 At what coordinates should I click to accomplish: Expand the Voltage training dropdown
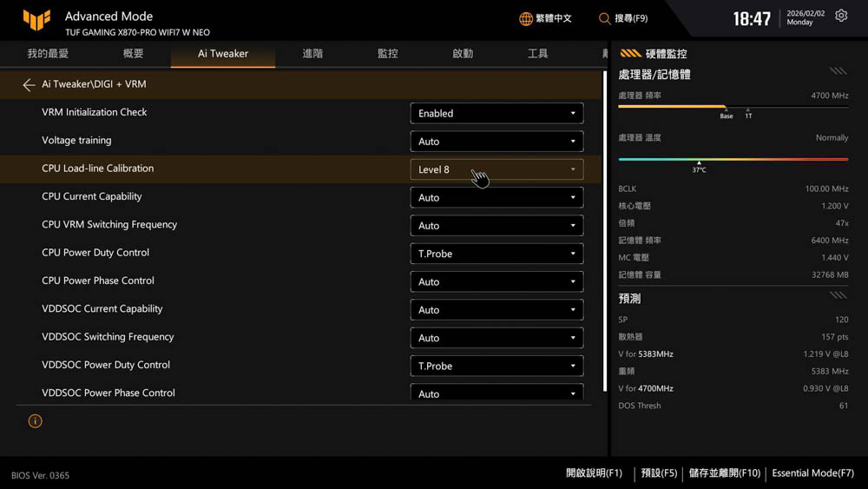(496, 142)
